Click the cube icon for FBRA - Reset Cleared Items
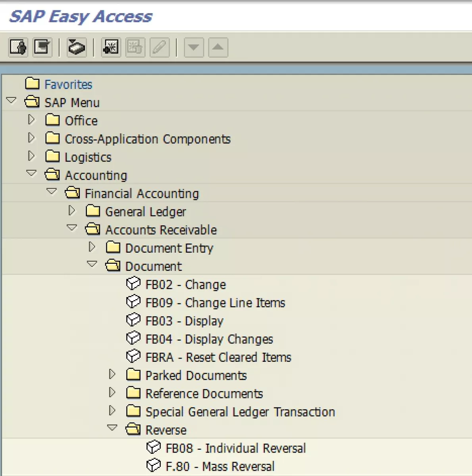The image size is (472, 476). pyautogui.click(x=133, y=357)
